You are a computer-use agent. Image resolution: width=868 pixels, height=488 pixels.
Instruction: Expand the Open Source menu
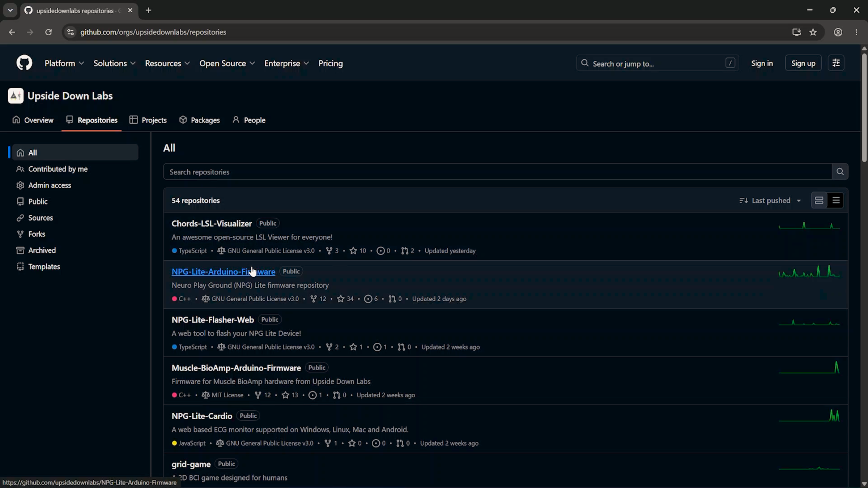(x=227, y=63)
